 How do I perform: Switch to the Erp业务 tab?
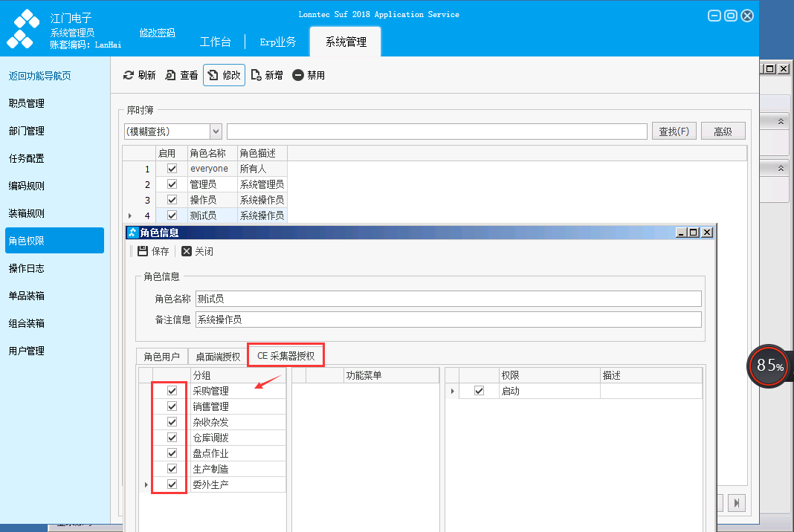click(277, 42)
